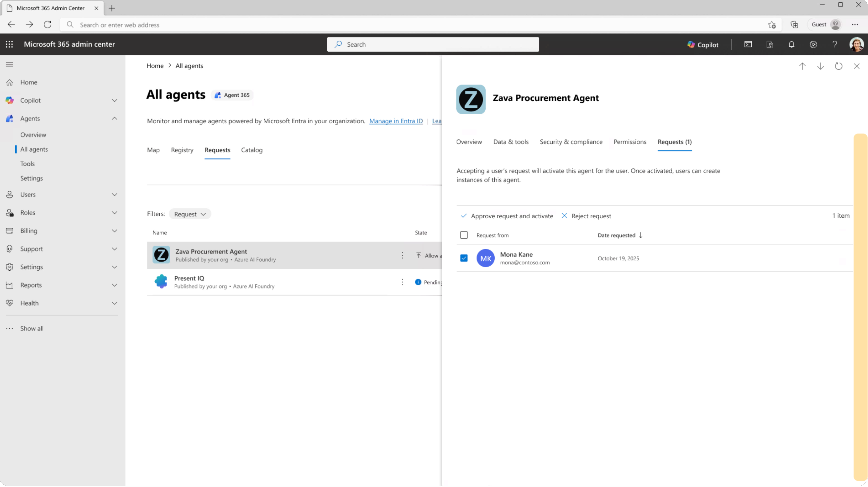Expand the Users nav section
Screen dimensions: 868x487
pos(115,195)
